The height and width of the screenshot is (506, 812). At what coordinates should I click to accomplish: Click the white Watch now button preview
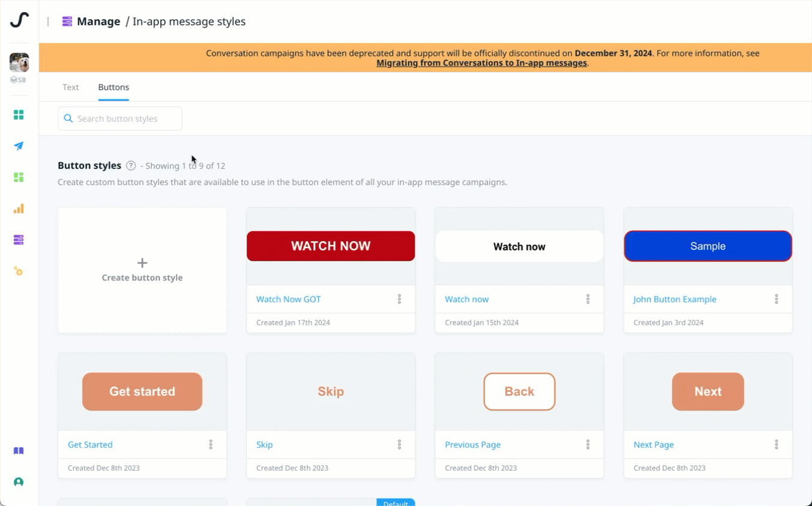pyautogui.click(x=520, y=246)
